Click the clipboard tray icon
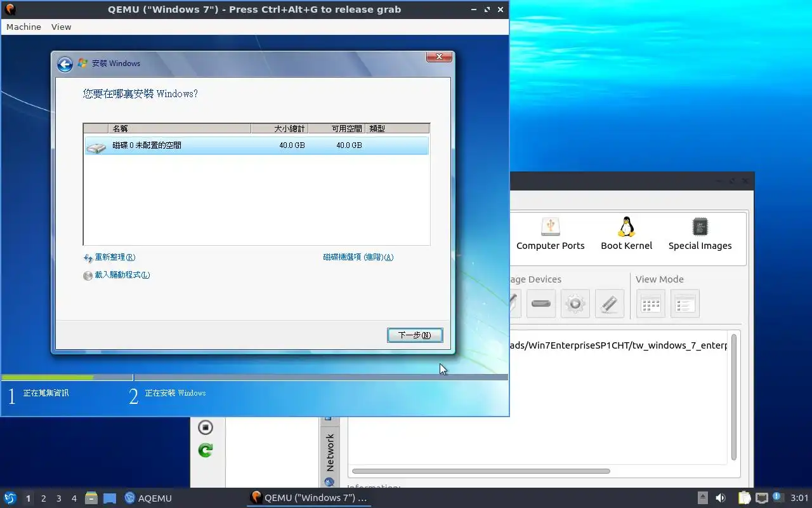The height and width of the screenshot is (508, 812). pos(744,498)
